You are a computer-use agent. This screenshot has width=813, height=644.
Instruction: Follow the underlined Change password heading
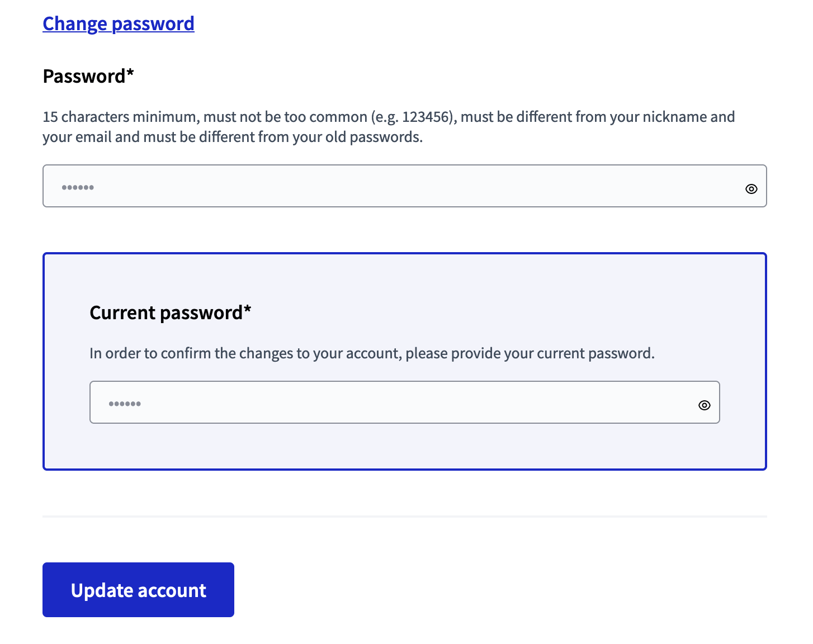pyautogui.click(x=118, y=23)
